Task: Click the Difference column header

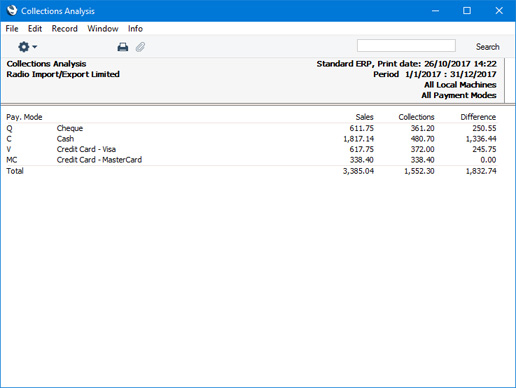Action: click(478, 117)
